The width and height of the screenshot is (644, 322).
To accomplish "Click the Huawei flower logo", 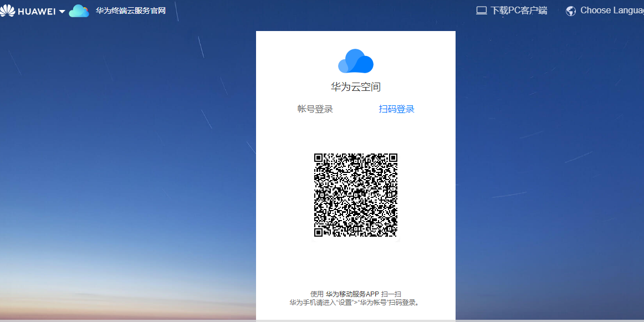I will 8,11.
